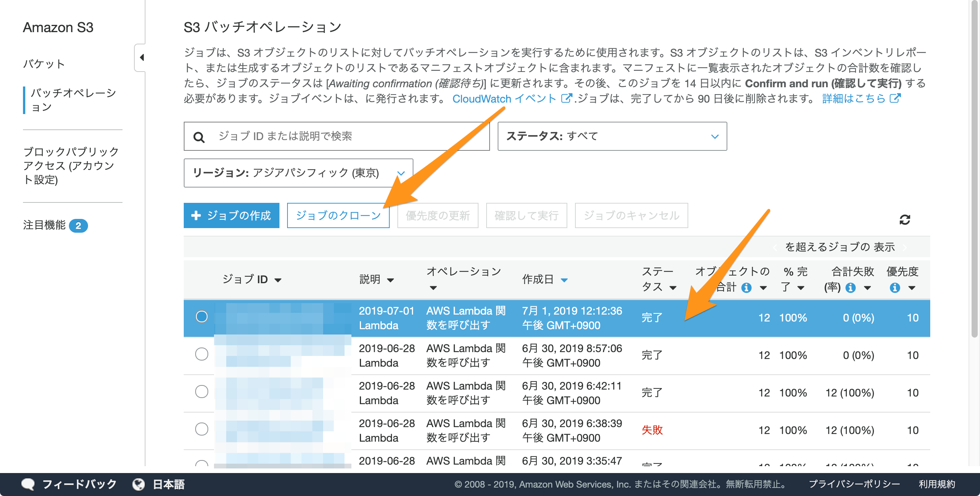980x496 pixels.
Task: Open ブロックパブリックアクセス settings in the sidebar
Action: (x=71, y=166)
